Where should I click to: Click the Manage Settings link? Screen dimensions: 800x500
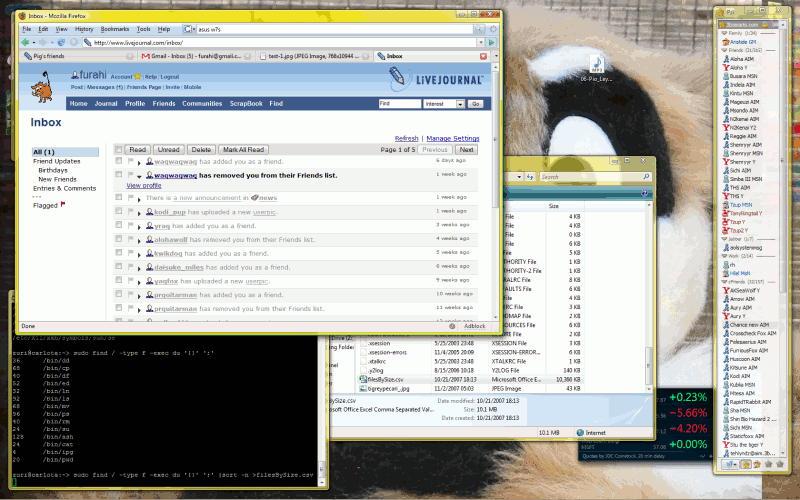click(x=452, y=138)
